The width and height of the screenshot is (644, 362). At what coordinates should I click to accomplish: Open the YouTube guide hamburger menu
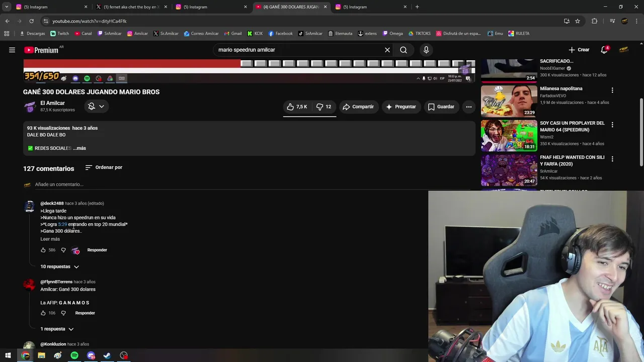pos(12,50)
